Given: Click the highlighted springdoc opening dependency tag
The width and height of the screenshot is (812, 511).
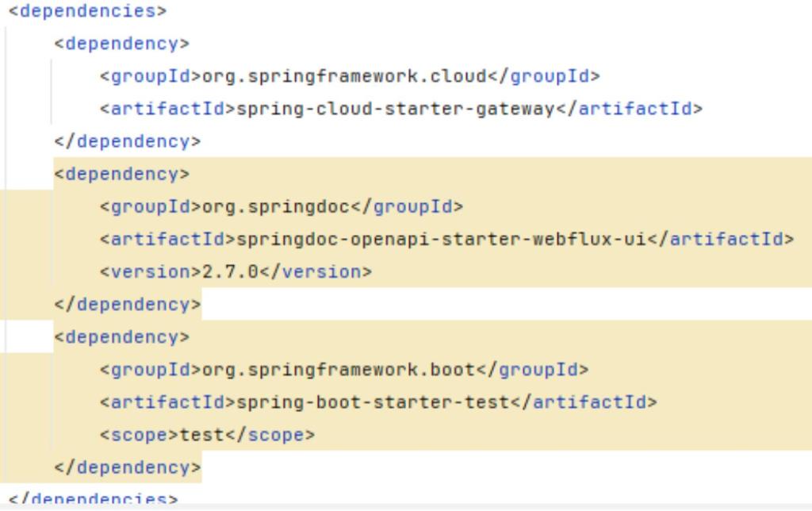Looking at the screenshot, I should [x=121, y=174].
